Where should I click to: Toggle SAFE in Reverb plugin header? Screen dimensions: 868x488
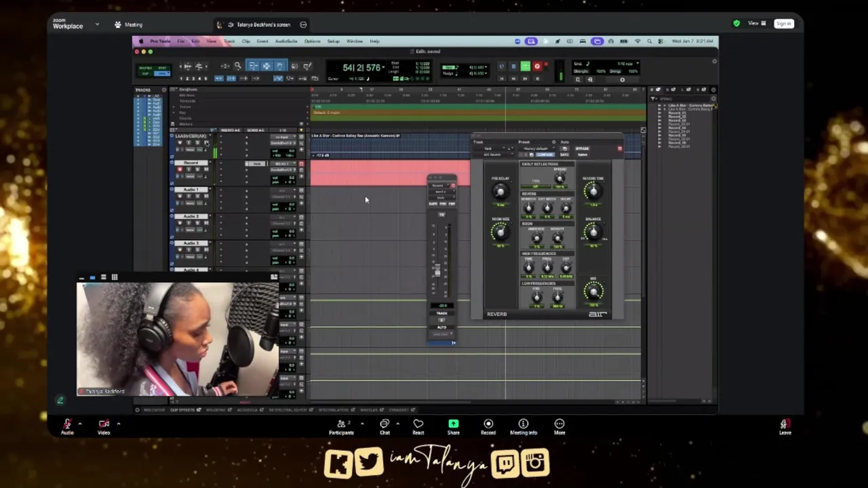pyautogui.click(x=564, y=155)
